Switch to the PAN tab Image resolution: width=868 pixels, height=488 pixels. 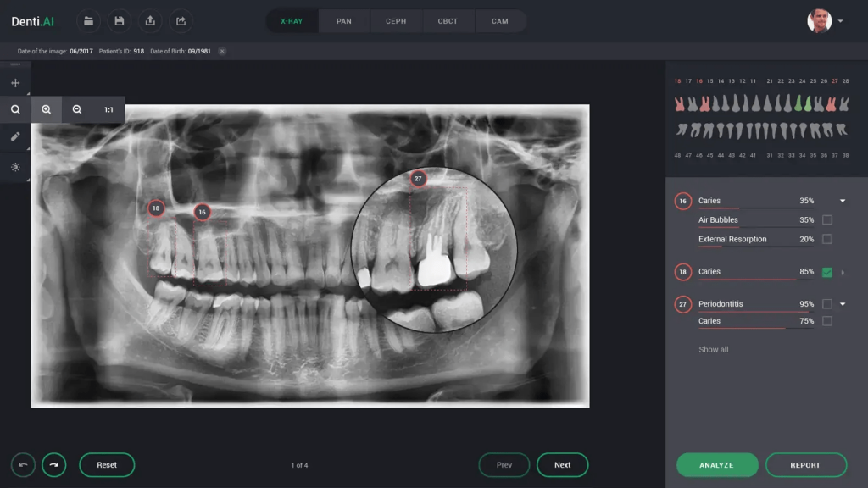(344, 20)
